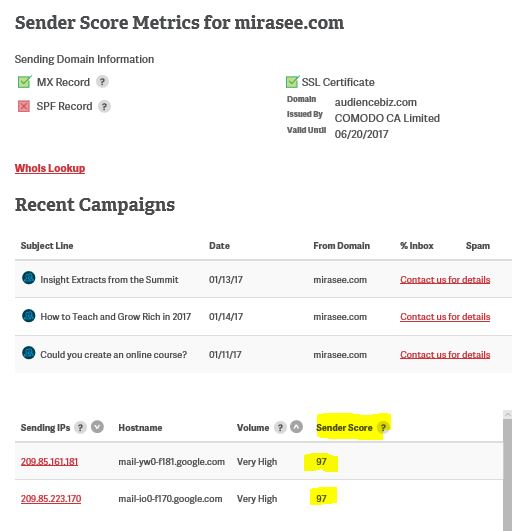Select the Date column header

(219, 246)
